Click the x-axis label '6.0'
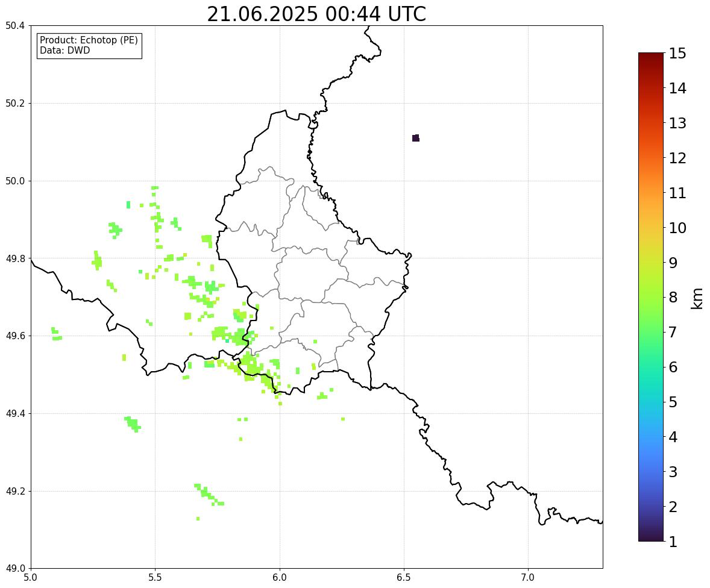Screen dimensions: 710x588 (x=280, y=578)
